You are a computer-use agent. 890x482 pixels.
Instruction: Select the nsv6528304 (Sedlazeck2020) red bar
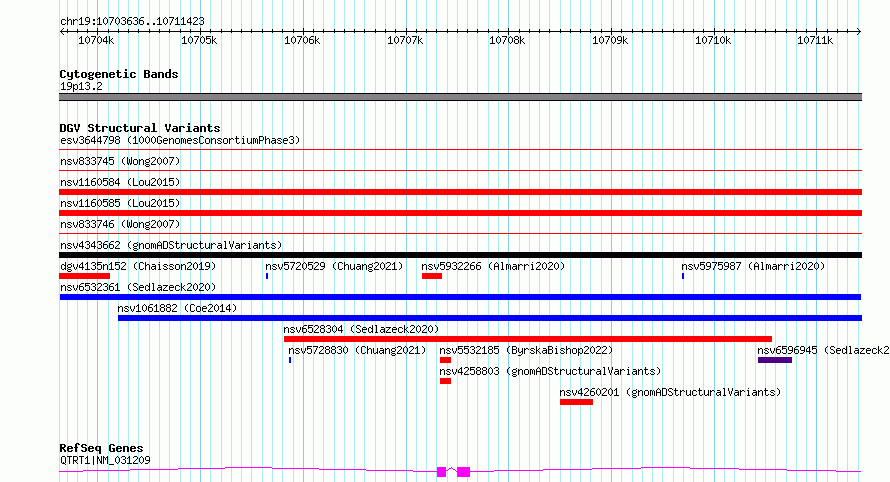[528, 339]
